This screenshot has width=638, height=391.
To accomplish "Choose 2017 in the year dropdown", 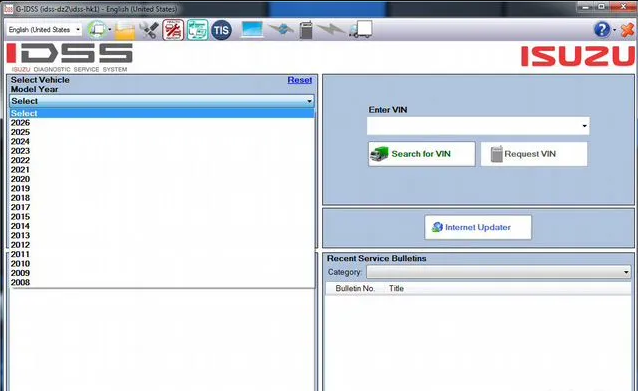I will point(162,207).
